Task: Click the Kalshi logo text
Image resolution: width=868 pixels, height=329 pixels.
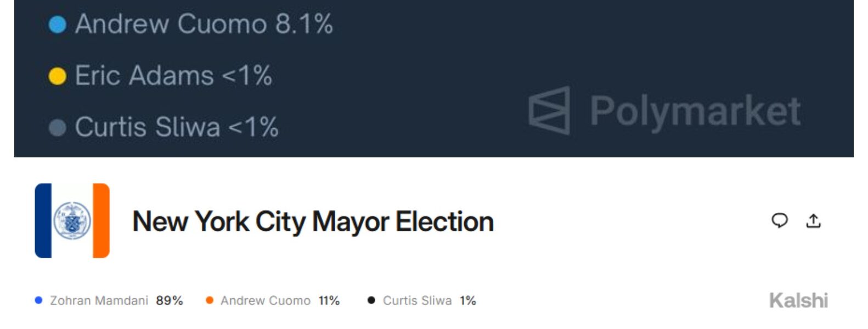Action: pyautogui.click(x=798, y=300)
